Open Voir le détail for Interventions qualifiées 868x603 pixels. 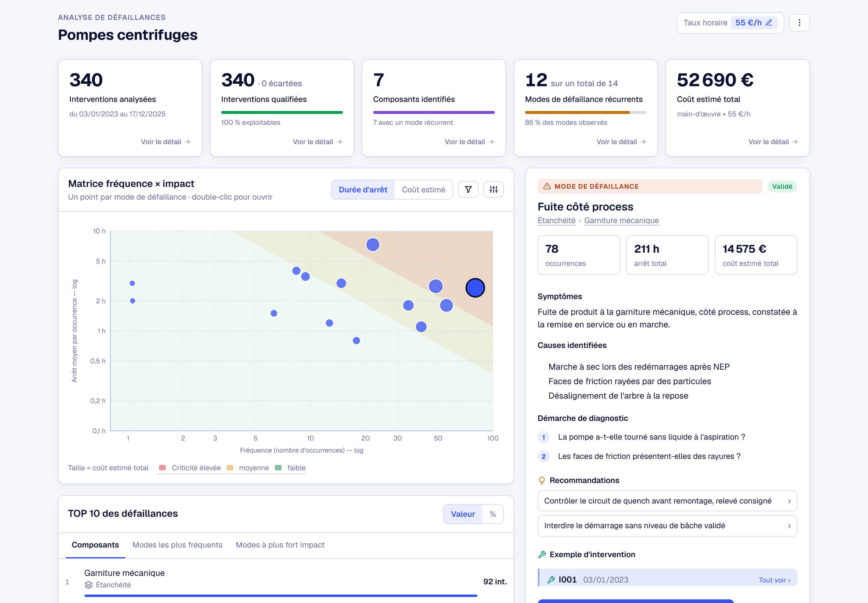317,142
